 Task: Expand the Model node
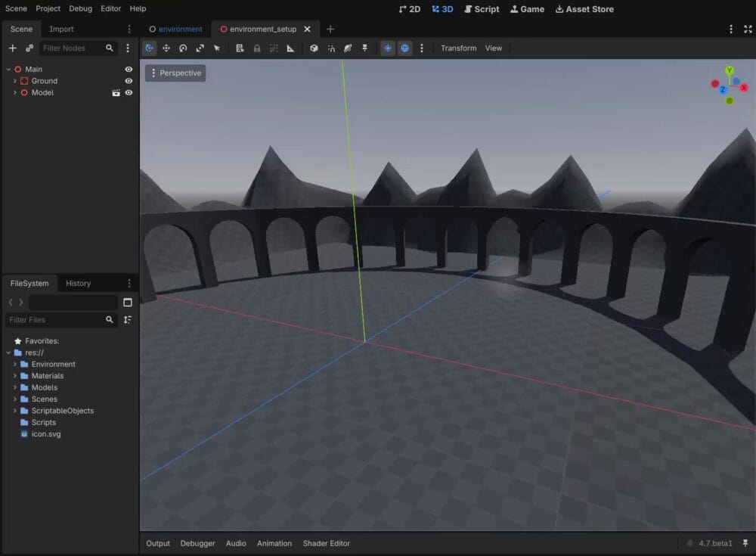15,92
